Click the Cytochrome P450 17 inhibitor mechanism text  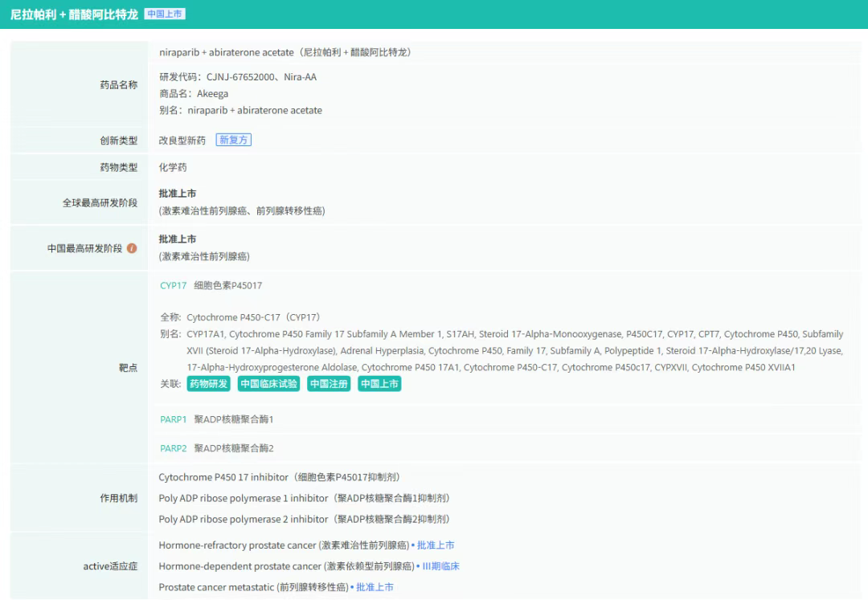coord(223,477)
